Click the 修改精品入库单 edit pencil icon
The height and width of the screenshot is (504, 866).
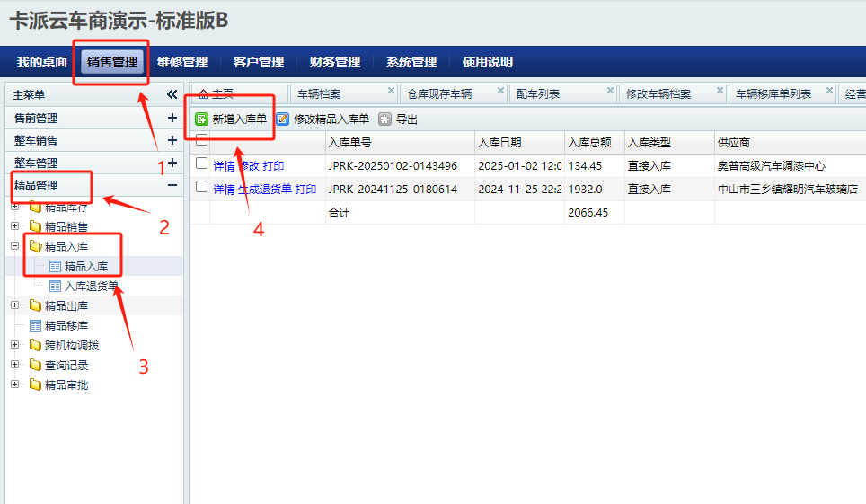tap(283, 119)
